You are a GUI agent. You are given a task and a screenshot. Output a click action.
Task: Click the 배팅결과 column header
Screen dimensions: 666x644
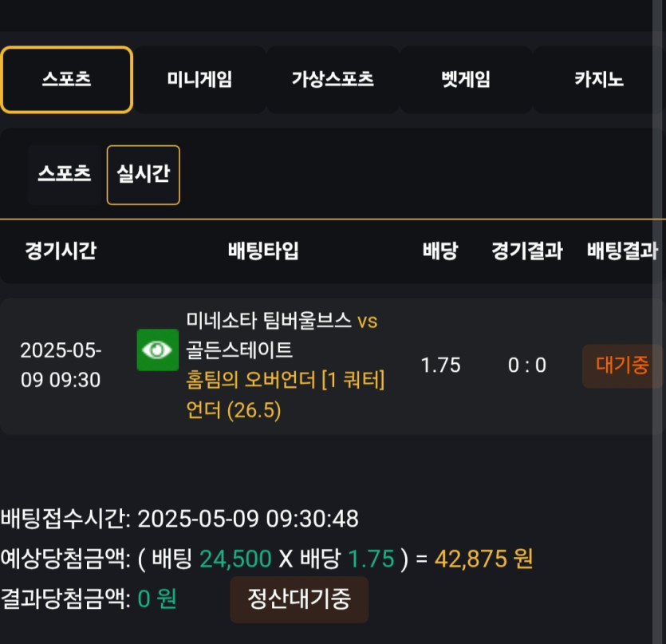pyautogui.click(x=623, y=251)
